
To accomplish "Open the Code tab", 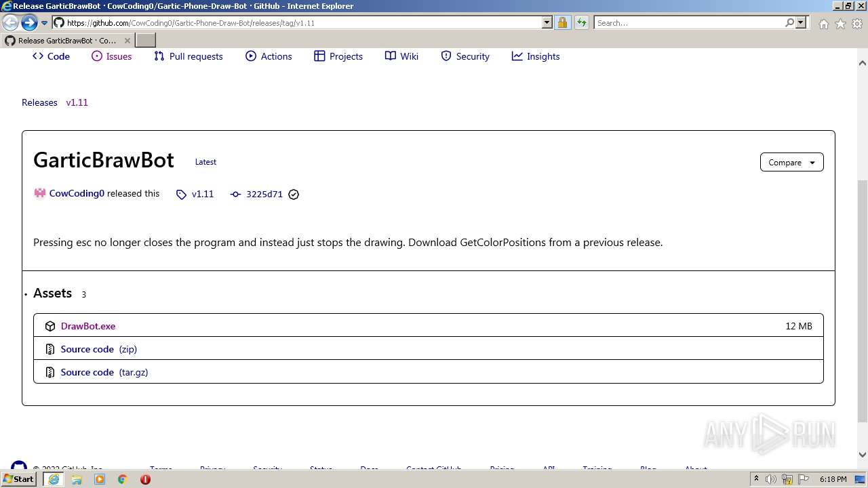I will click(x=51, y=56).
